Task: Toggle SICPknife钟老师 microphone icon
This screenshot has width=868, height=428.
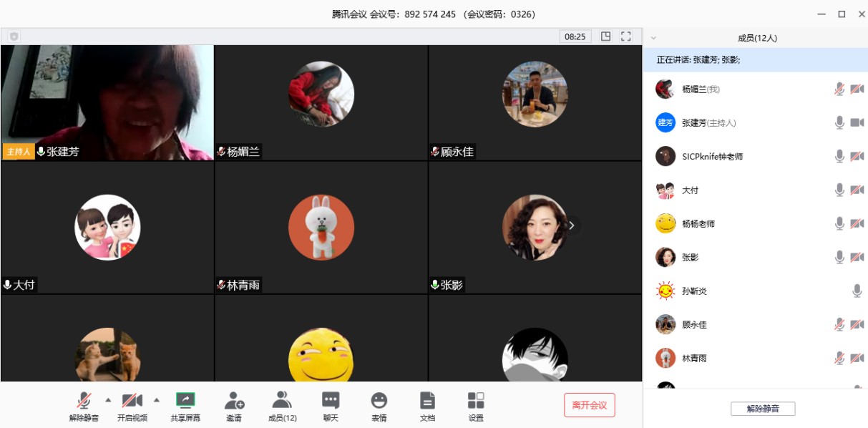Action: pos(839,157)
